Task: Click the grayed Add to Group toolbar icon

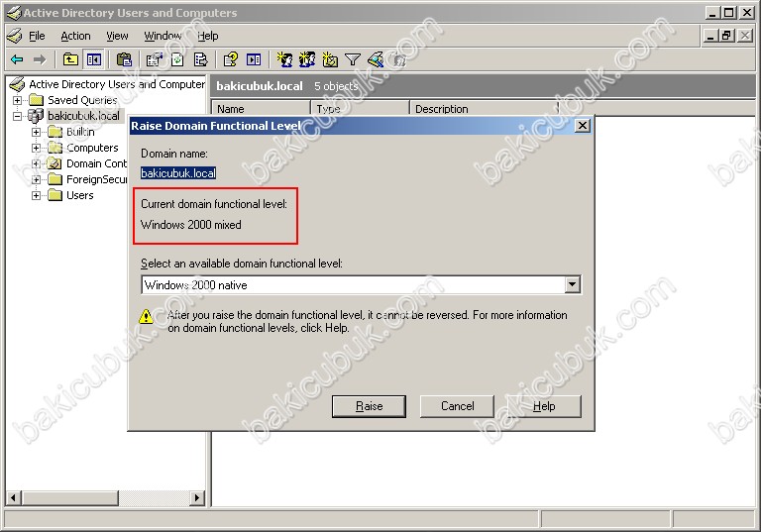Action: 399,59
